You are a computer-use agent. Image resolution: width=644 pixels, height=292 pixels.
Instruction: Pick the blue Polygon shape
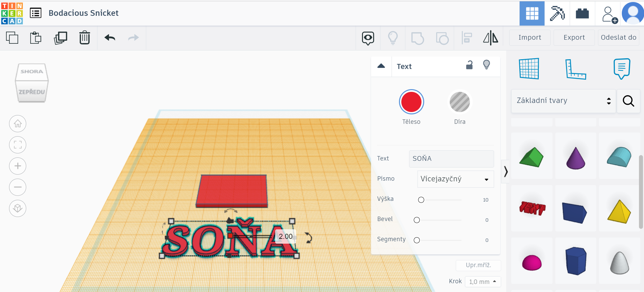point(576,261)
